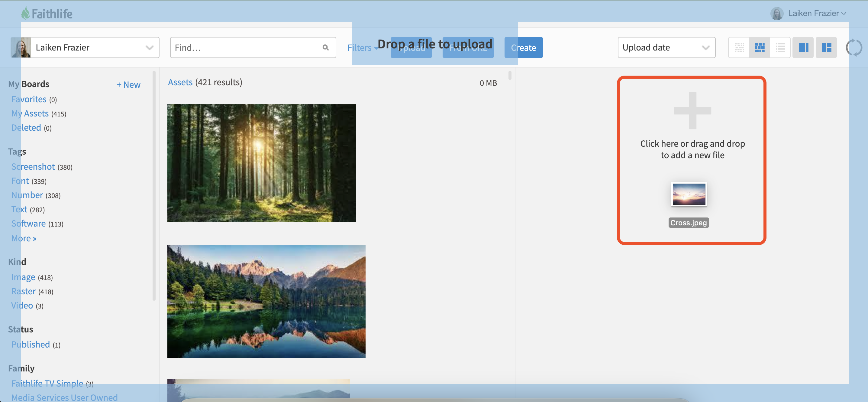Toggle the side panel layout icon
The width and height of the screenshot is (868, 402).
click(x=803, y=47)
